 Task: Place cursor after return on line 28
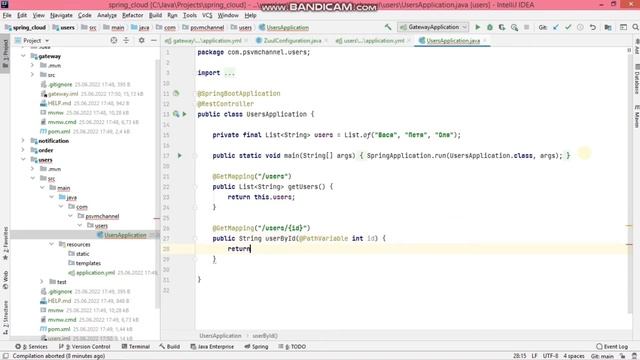[251, 249]
